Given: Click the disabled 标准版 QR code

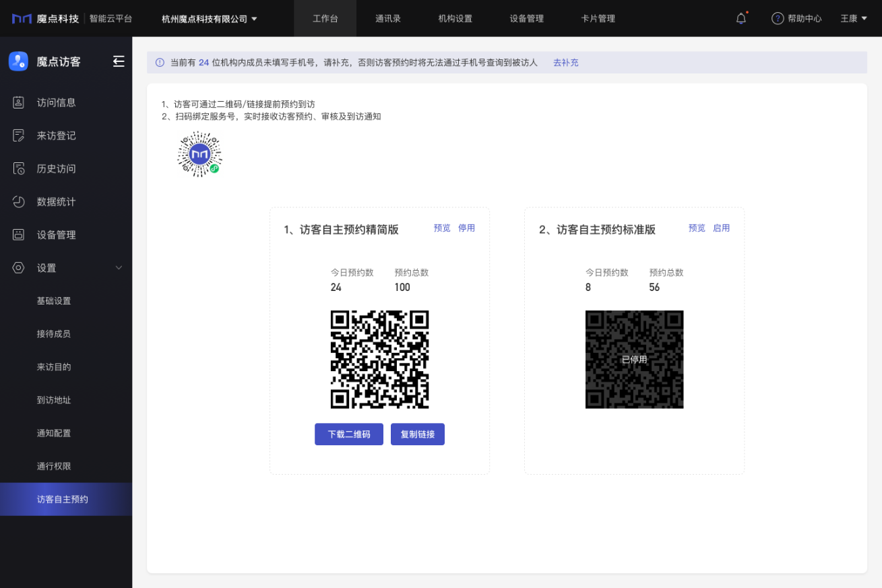Looking at the screenshot, I should (x=635, y=360).
